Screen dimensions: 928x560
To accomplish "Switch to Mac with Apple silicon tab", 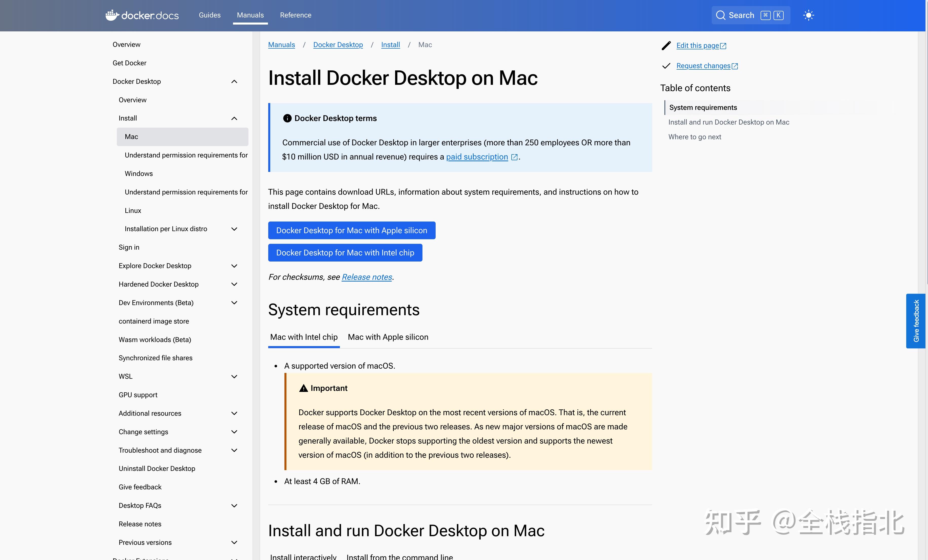I will tap(388, 337).
